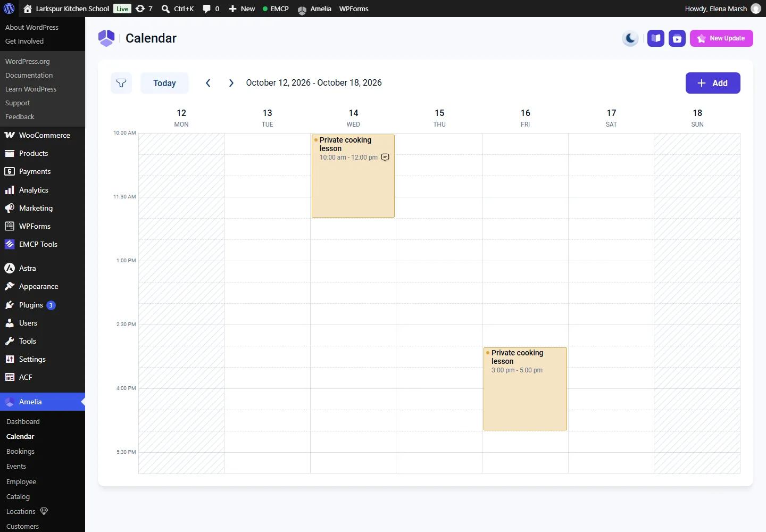Viewport: 766px width, 532px height.
Task: Open the Ctrl+K search command palette
Action: point(178,9)
